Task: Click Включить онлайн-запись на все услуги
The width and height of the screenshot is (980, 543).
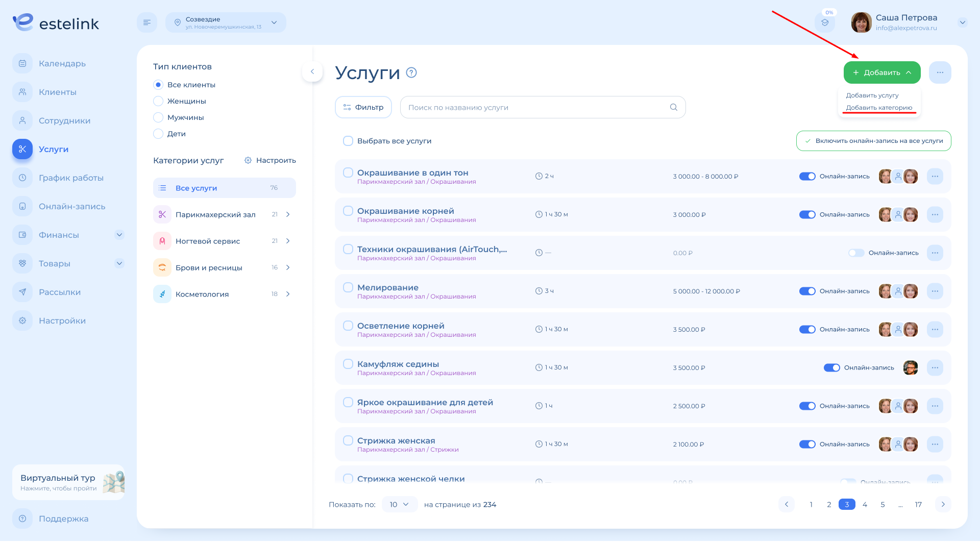Action: (873, 141)
